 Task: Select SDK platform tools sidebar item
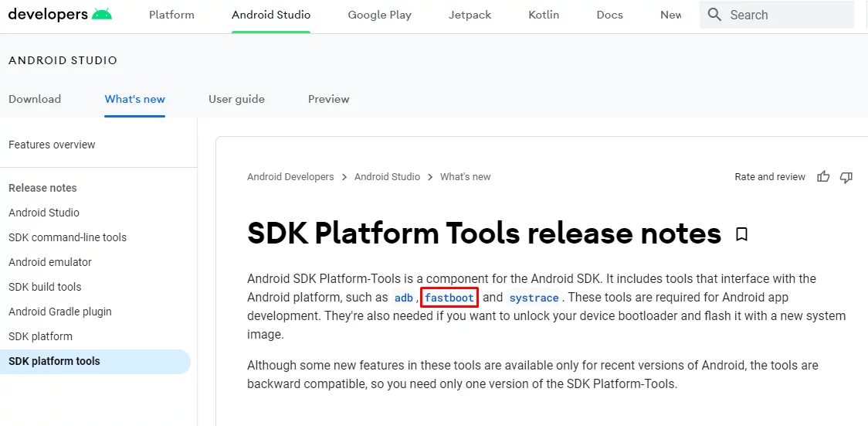click(x=95, y=361)
